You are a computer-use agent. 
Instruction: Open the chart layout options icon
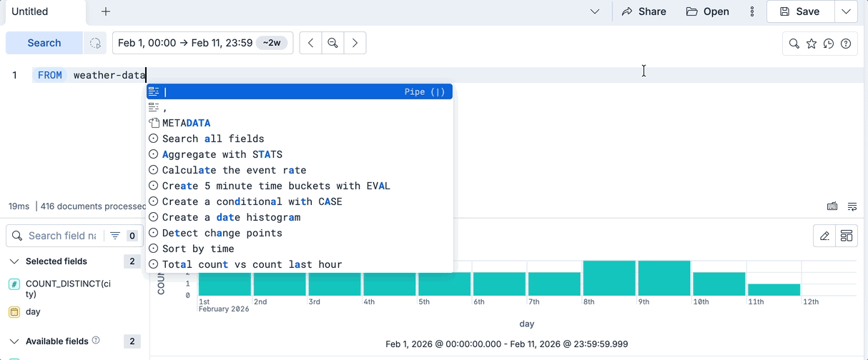[x=847, y=236]
